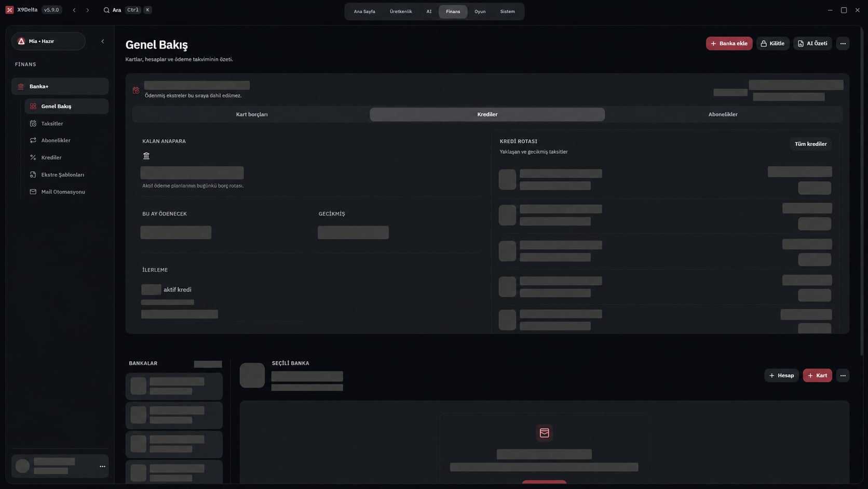This screenshot has height=489, width=868.
Task: Click the Taksitler calendar icon
Action: [33, 124]
